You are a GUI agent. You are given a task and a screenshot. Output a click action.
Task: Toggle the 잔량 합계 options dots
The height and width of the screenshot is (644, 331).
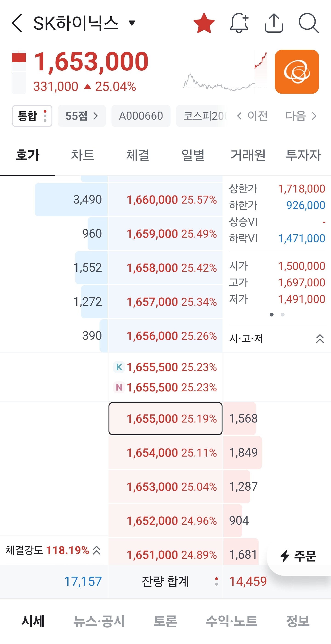(x=216, y=581)
